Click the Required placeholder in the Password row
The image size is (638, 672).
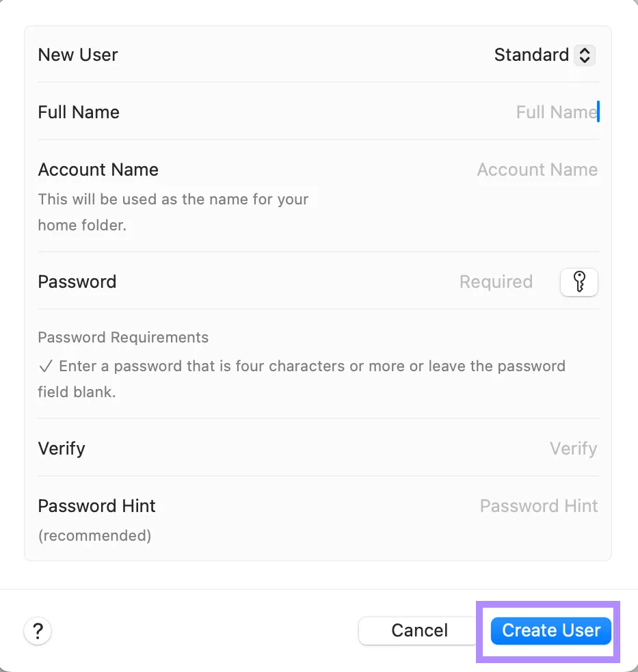(x=496, y=282)
